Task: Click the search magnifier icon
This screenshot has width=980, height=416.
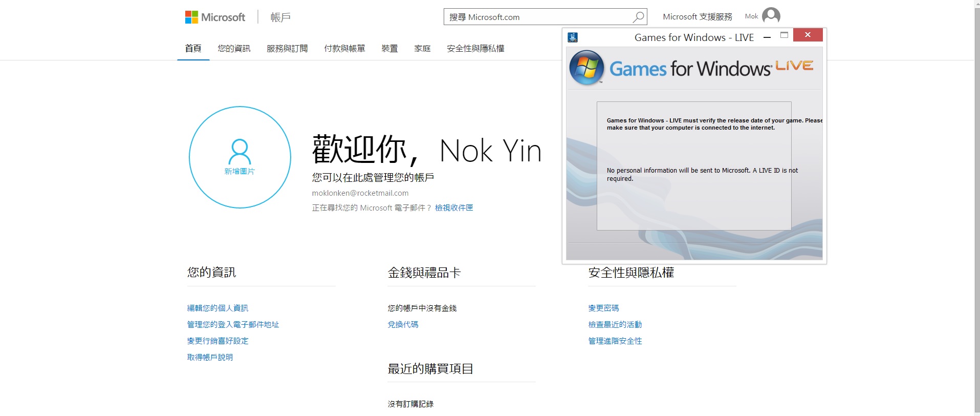Action: pyautogui.click(x=638, y=17)
